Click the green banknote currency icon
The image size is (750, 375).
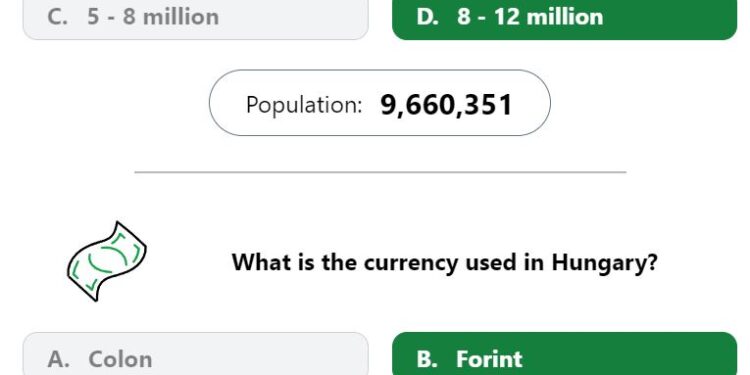tap(107, 261)
